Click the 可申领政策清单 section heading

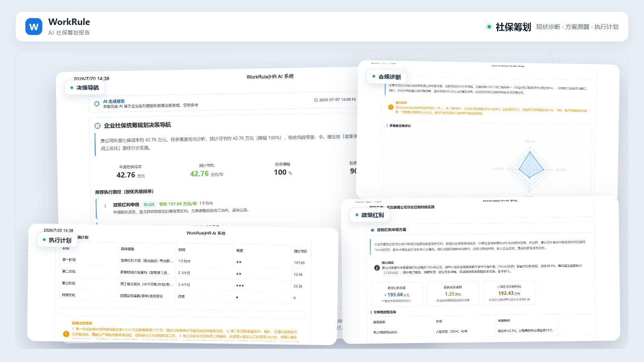pyautogui.click(x=385, y=312)
